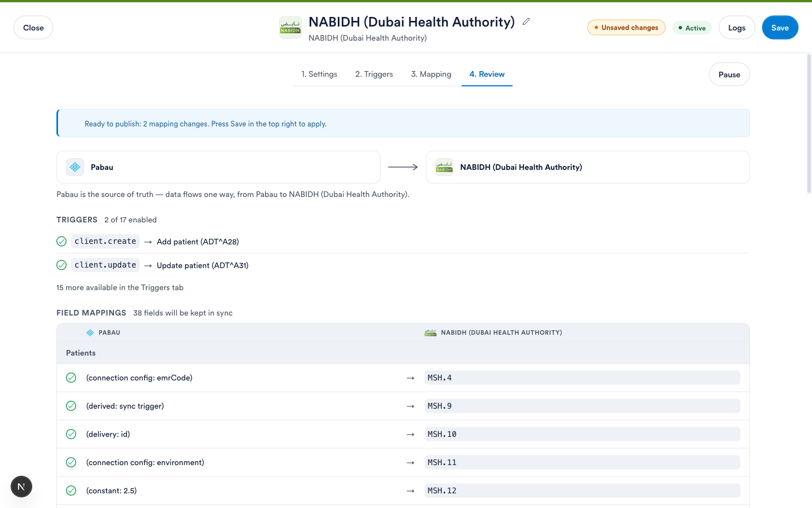Click '(connection config: emrCode)' source text
Viewport: 812px width, 508px height.
tap(139, 378)
